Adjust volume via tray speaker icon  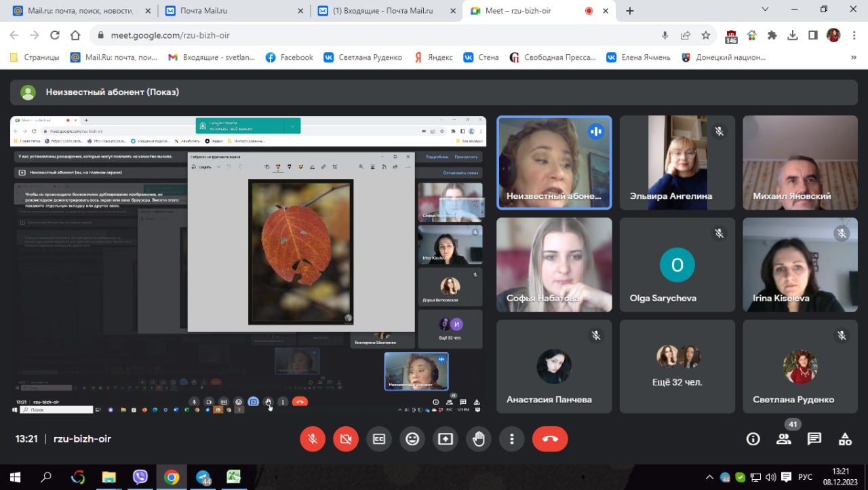(770, 477)
